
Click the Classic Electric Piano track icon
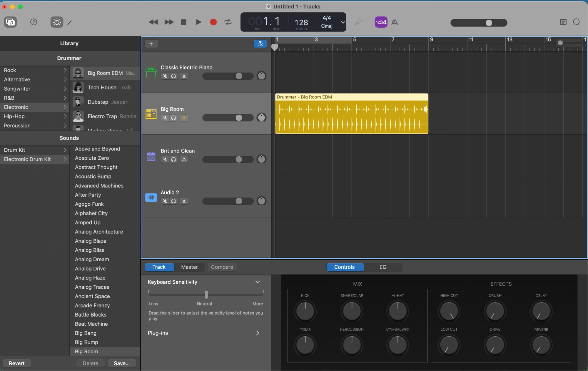click(151, 72)
